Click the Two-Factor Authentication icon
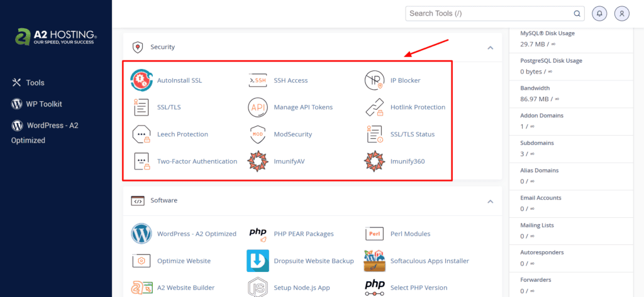Image resolution: width=644 pixels, height=297 pixels. [x=142, y=161]
